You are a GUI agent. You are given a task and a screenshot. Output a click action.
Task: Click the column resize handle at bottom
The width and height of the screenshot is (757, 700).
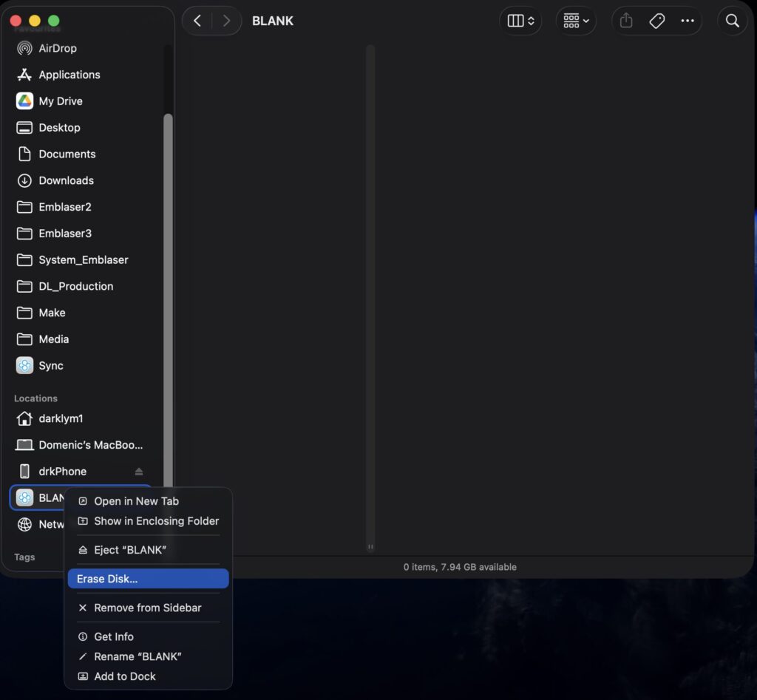[x=370, y=547]
